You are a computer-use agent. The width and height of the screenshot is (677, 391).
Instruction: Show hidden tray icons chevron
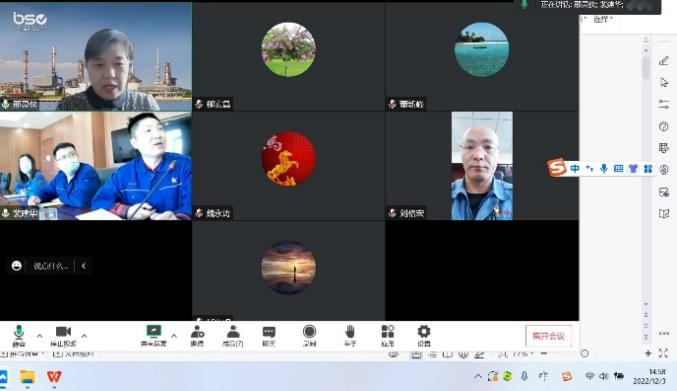tap(478, 377)
